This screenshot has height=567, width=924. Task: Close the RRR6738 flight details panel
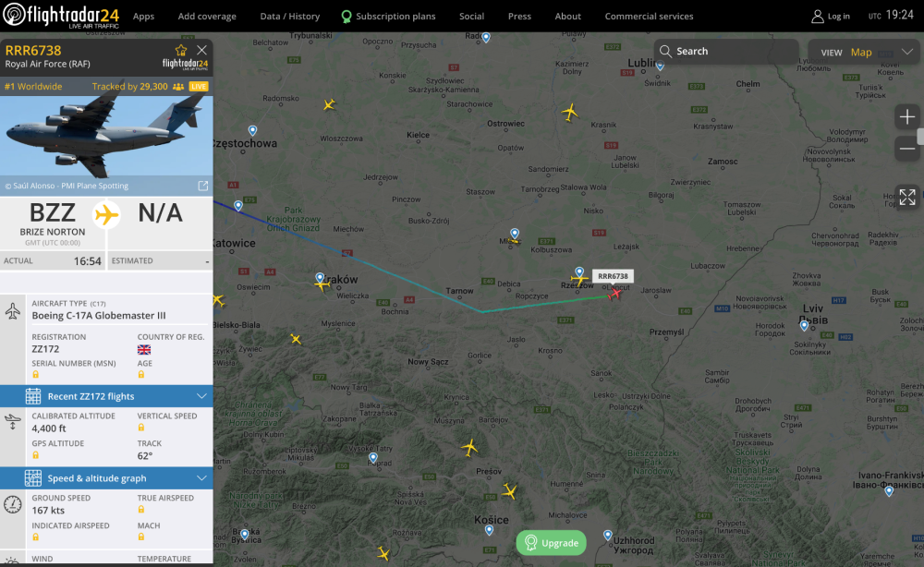coord(201,50)
